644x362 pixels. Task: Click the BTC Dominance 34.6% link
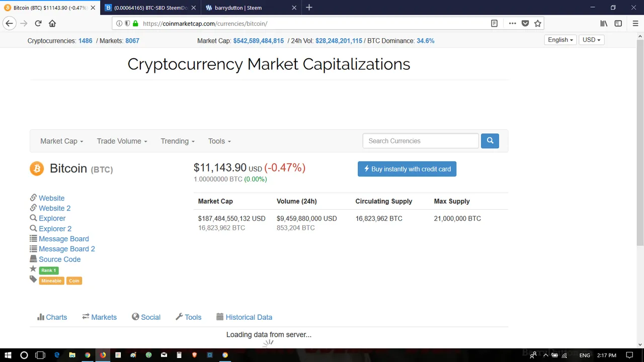pyautogui.click(x=425, y=41)
